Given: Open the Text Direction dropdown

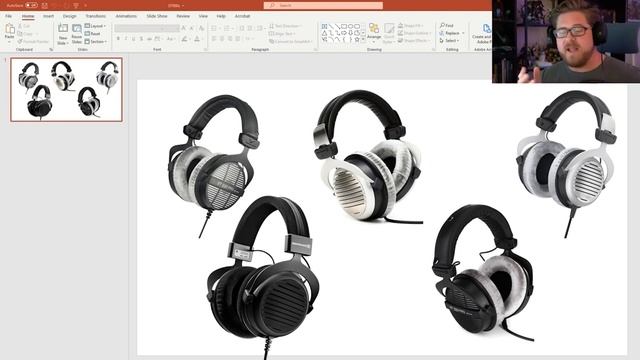Looking at the screenshot, I should [285, 26].
